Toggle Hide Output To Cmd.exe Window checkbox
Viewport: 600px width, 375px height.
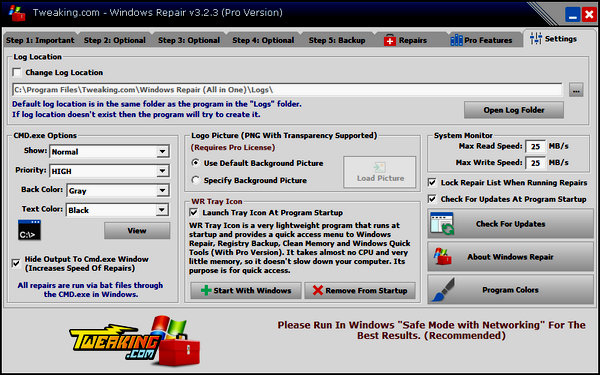click(16, 263)
